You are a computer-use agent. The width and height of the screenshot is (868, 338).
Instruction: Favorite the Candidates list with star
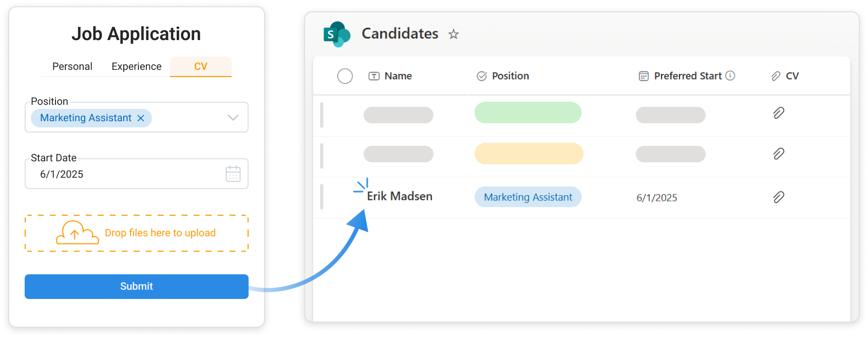point(454,34)
